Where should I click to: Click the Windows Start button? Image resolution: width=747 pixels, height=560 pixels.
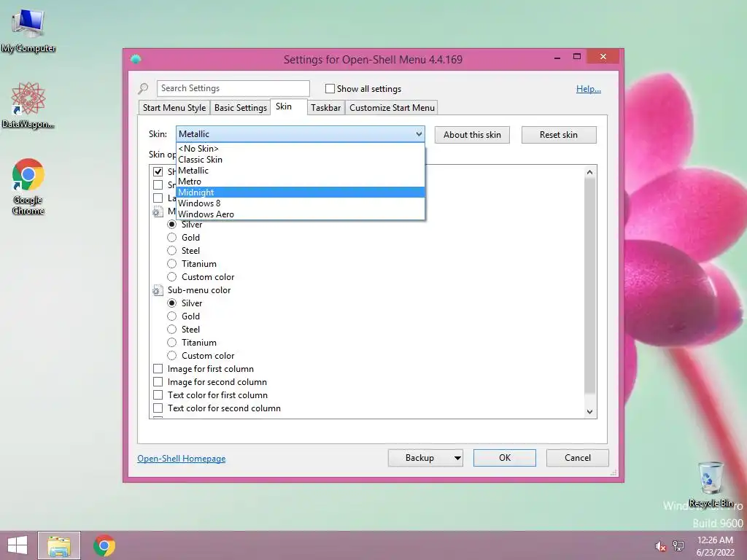tap(18, 545)
